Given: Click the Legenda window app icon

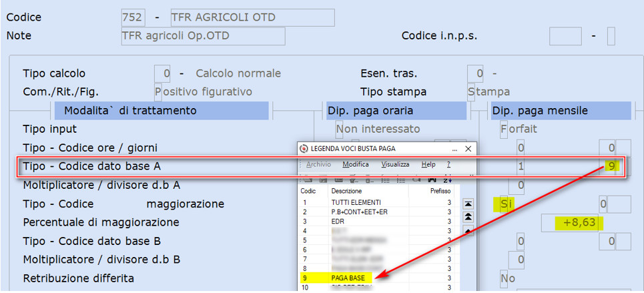Looking at the screenshot, I should (304, 149).
